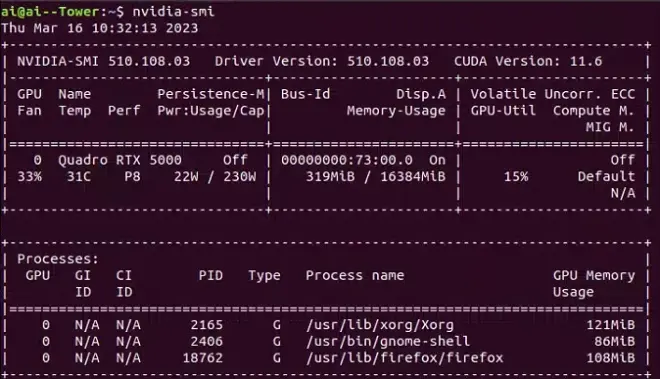Click the 33% fan speed value

coord(29,177)
